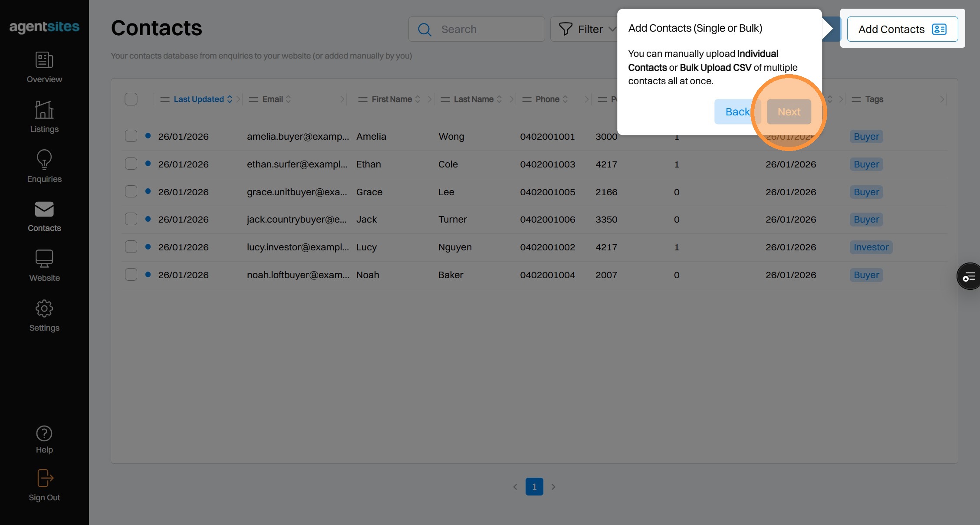
Task: Open Settings gear icon
Action: tap(44, 308)
